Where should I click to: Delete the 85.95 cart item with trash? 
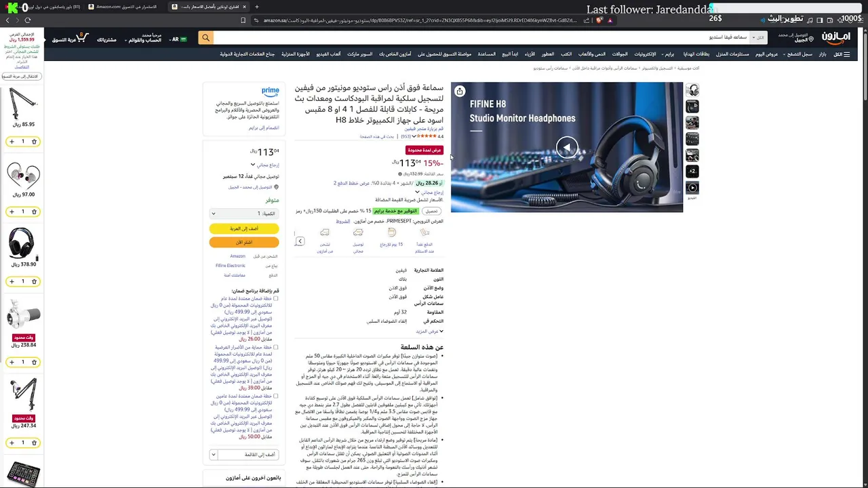tap(34, 142)
